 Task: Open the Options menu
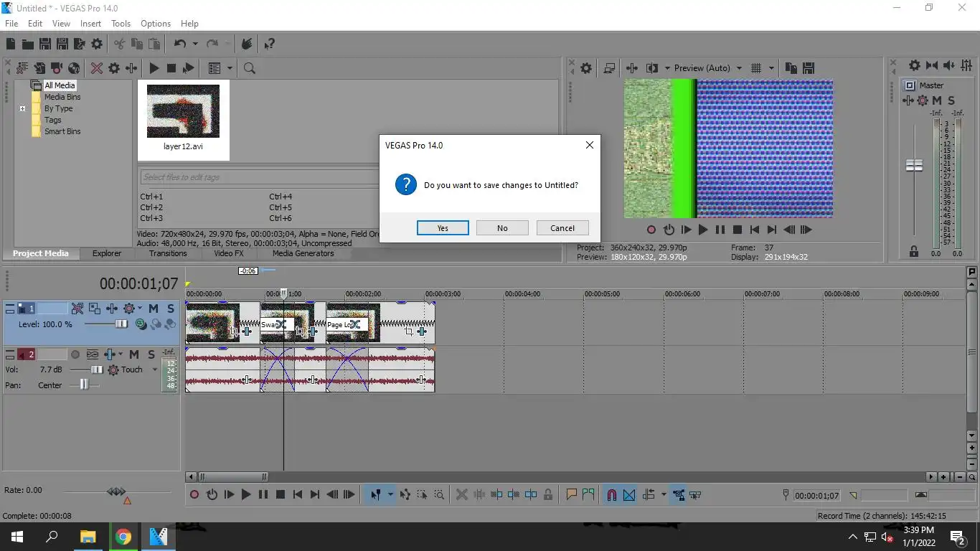pos(156,24)
